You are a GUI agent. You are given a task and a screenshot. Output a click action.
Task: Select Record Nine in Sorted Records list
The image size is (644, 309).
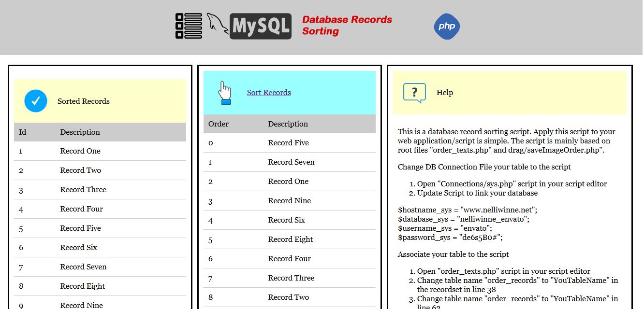pos(82,305)
